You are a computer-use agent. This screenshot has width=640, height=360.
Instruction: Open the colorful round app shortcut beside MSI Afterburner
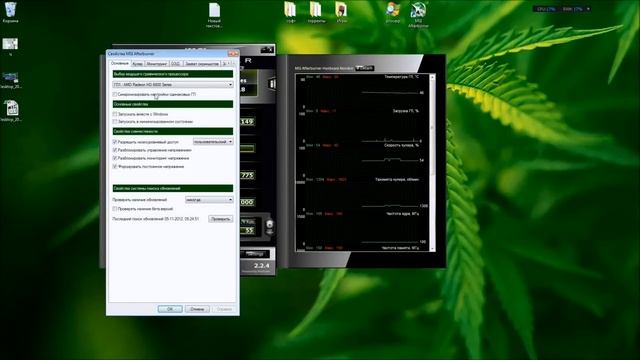click(x=393, y=12)
